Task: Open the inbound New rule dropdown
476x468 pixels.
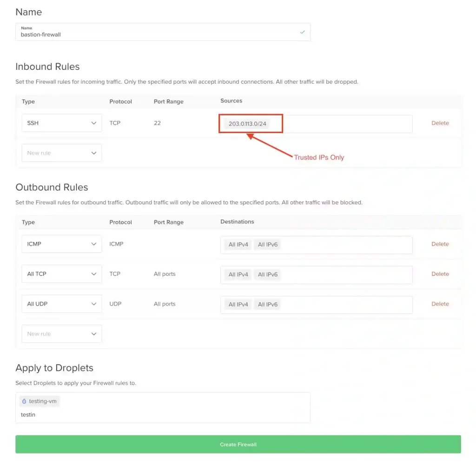Action: (x=62, y=153)
